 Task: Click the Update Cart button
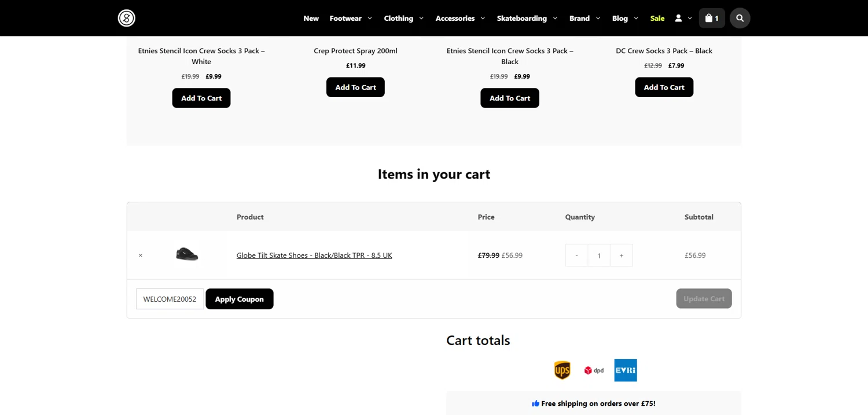(704, 299)
